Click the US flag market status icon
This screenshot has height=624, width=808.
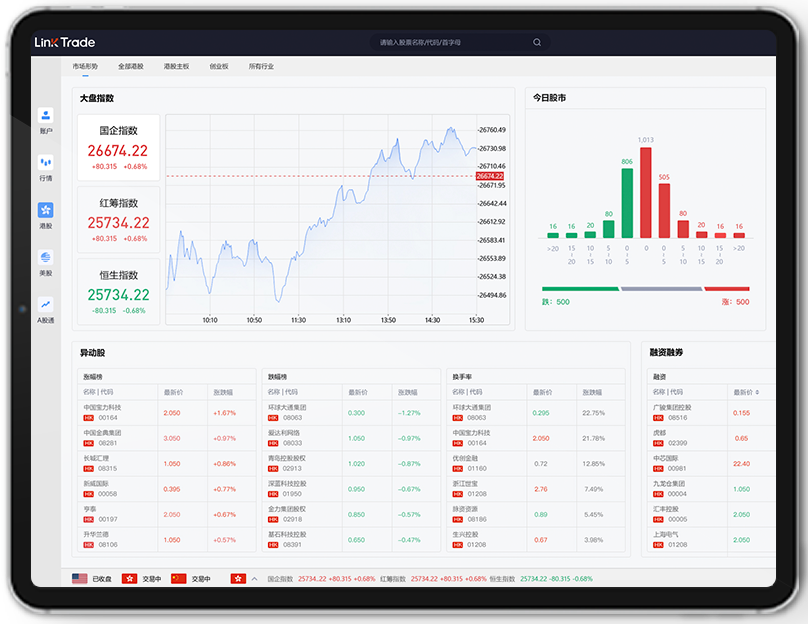(x=79, y=578)
